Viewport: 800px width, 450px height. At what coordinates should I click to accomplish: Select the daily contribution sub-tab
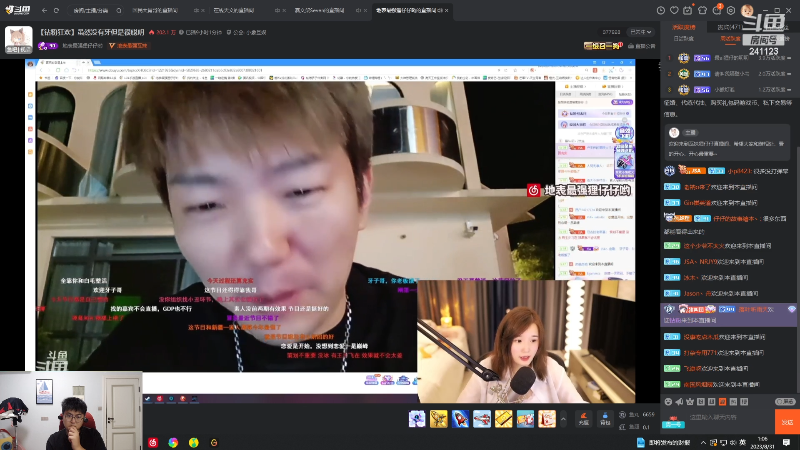683,39
